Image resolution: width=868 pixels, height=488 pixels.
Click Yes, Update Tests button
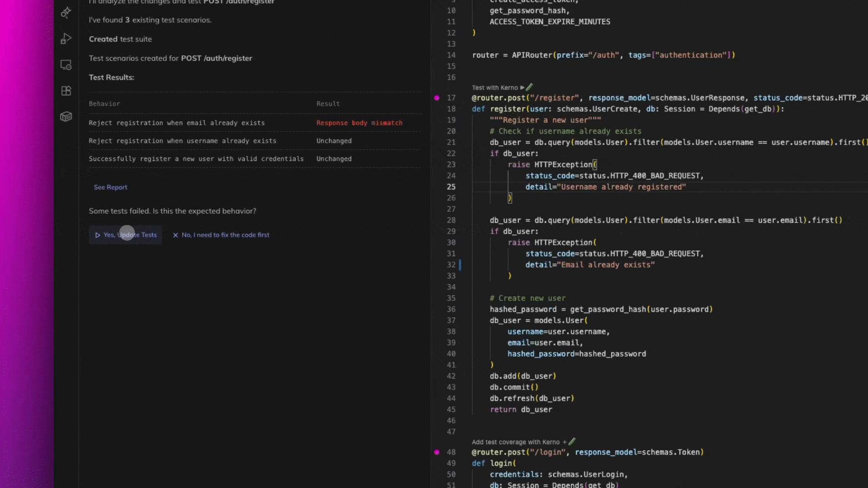(126, 235)
